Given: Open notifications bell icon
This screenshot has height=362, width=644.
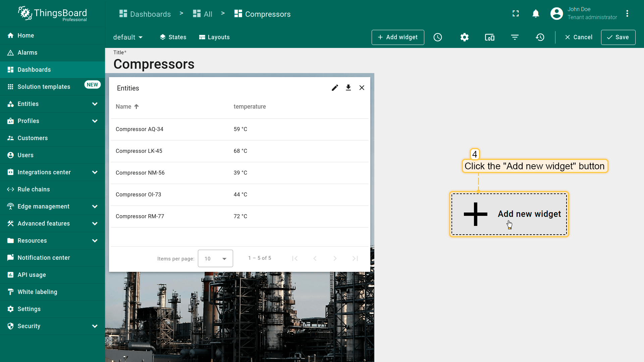Looking at the screenshot, I should pos(536,14).
